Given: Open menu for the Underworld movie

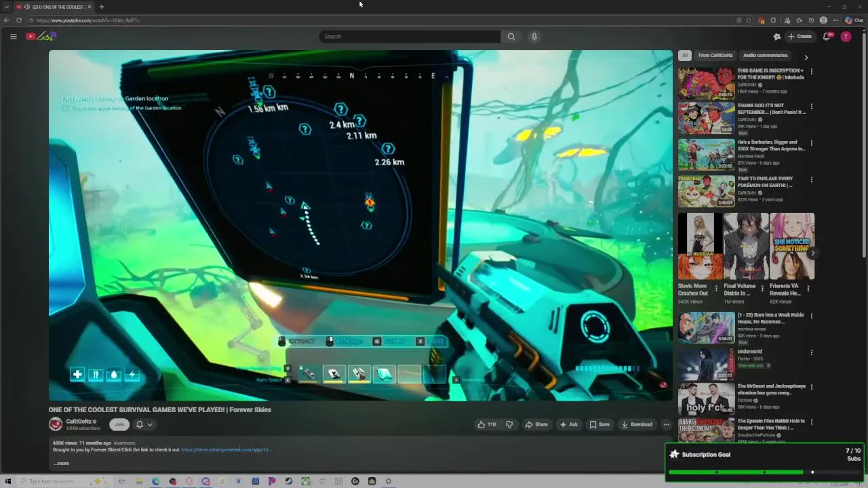Looking at the screenshot, I should 812,352.
